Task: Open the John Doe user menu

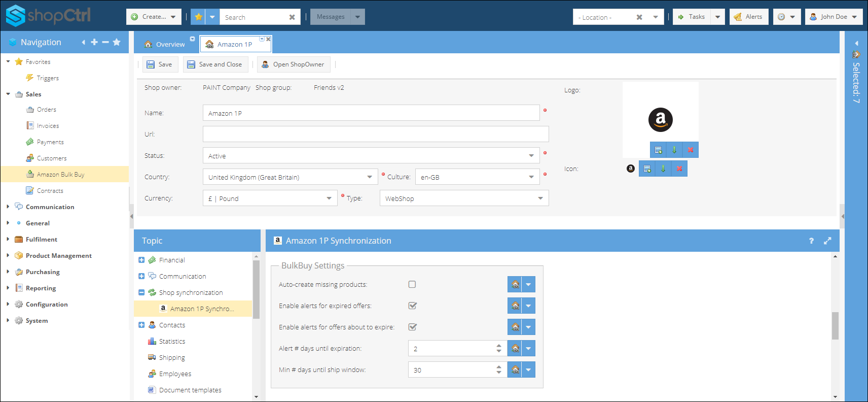Action: (834, 17)
